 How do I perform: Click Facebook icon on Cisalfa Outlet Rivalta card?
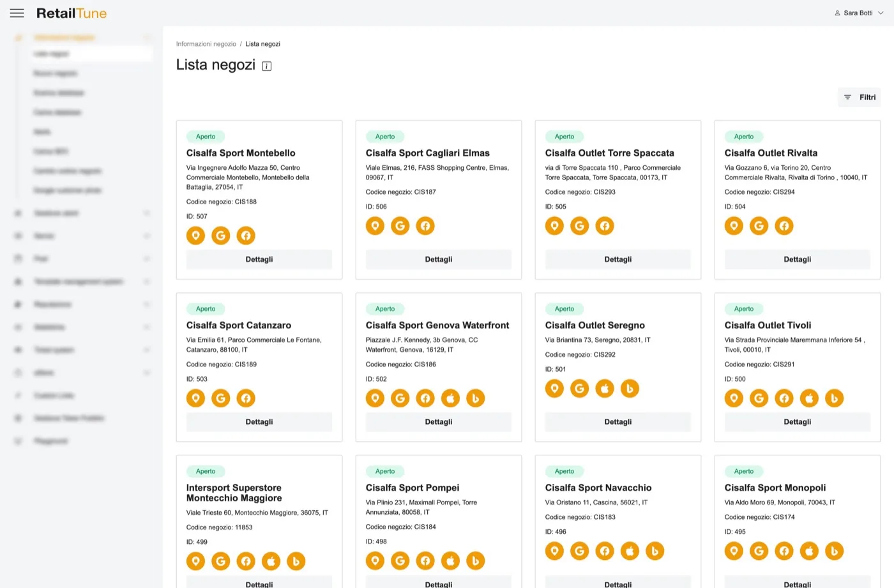tap(784, 226)
